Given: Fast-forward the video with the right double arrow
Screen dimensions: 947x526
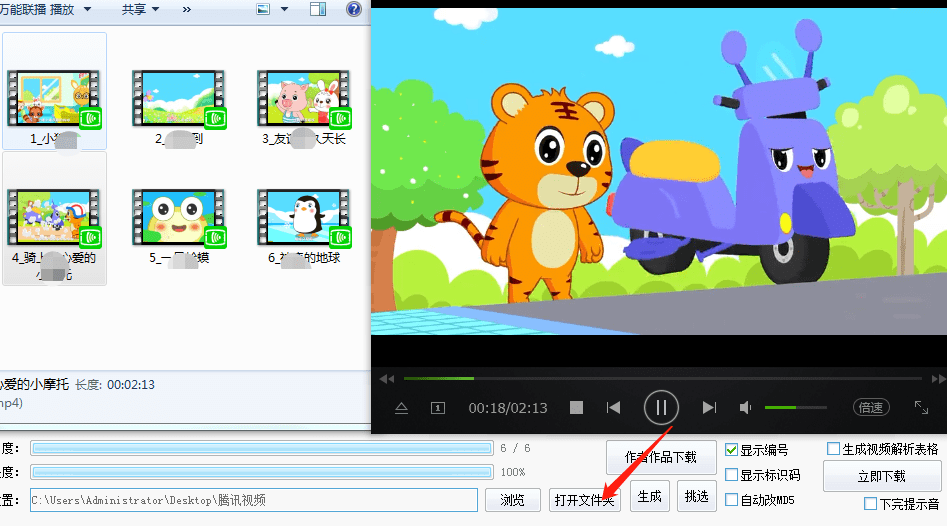Looking at the screenshot, I should click(x=938, y=379).
